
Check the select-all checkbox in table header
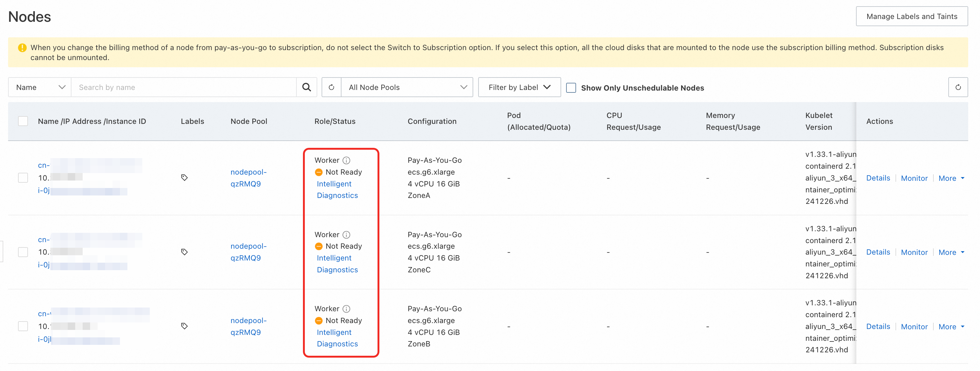pos(23,121)
